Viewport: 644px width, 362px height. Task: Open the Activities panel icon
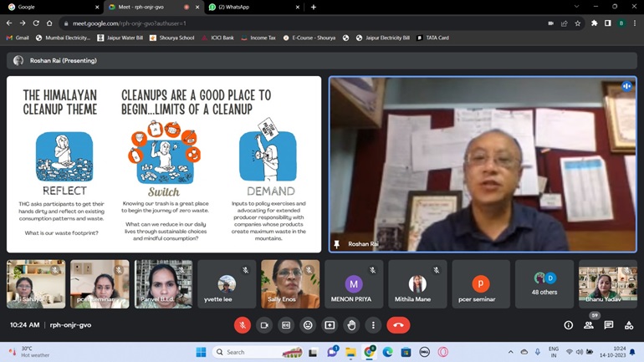(628, 325)
